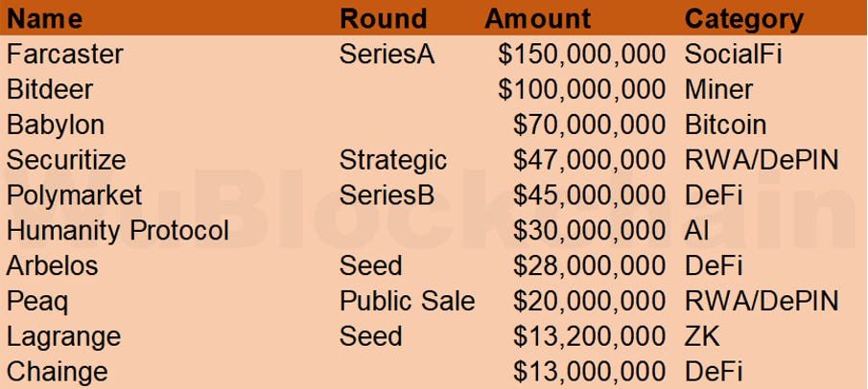Image resolution: width=868 pixels, height=389 pixels.
Task: Click the Securitize row name
Action: 66,159
